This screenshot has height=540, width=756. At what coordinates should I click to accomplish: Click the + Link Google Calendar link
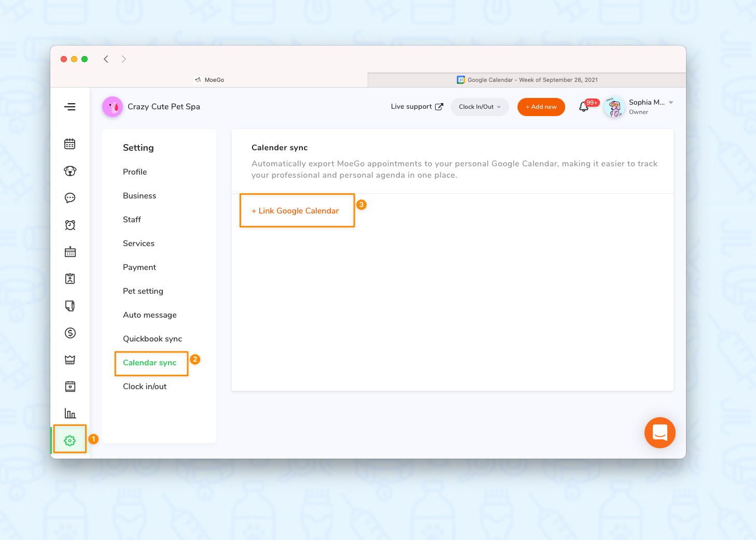pyautogui.click(x=295, y=211)
